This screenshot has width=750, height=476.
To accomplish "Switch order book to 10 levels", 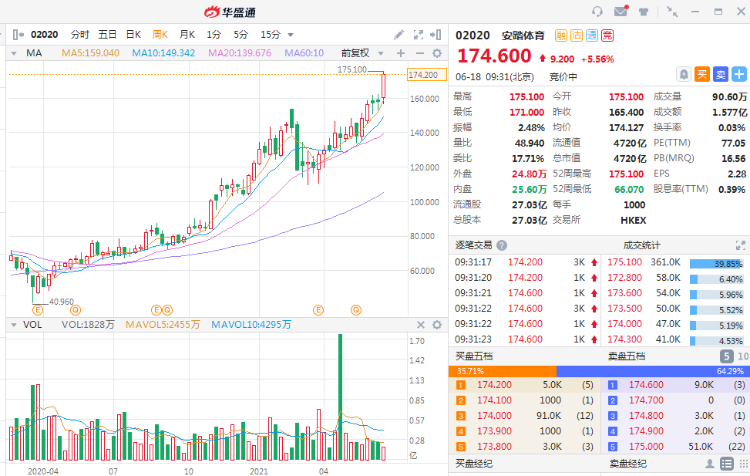I will point(743,356).
